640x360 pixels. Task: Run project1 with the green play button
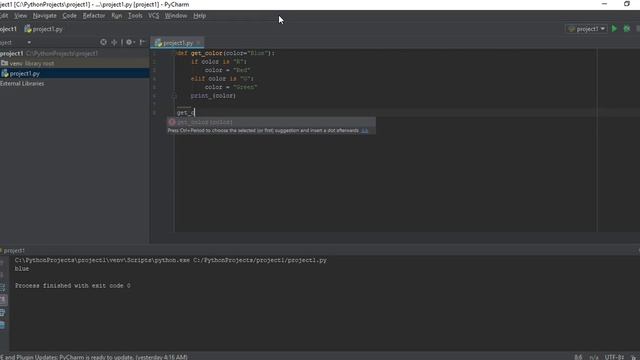click(x=614, y=29)
